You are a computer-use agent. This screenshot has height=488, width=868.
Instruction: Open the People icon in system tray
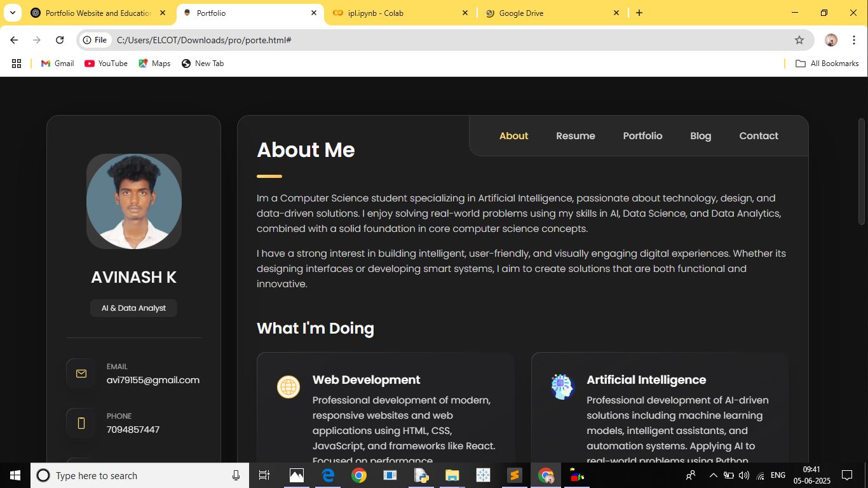(691, 475)
